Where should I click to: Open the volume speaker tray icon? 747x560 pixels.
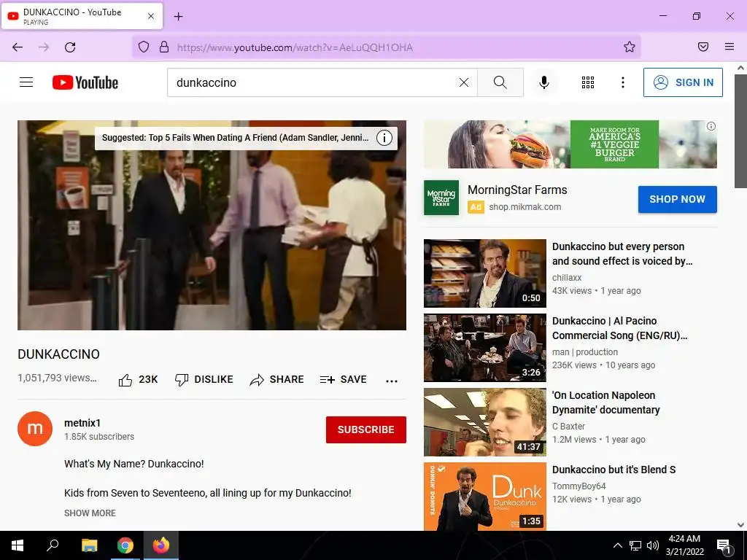click(x=653, y=545)
